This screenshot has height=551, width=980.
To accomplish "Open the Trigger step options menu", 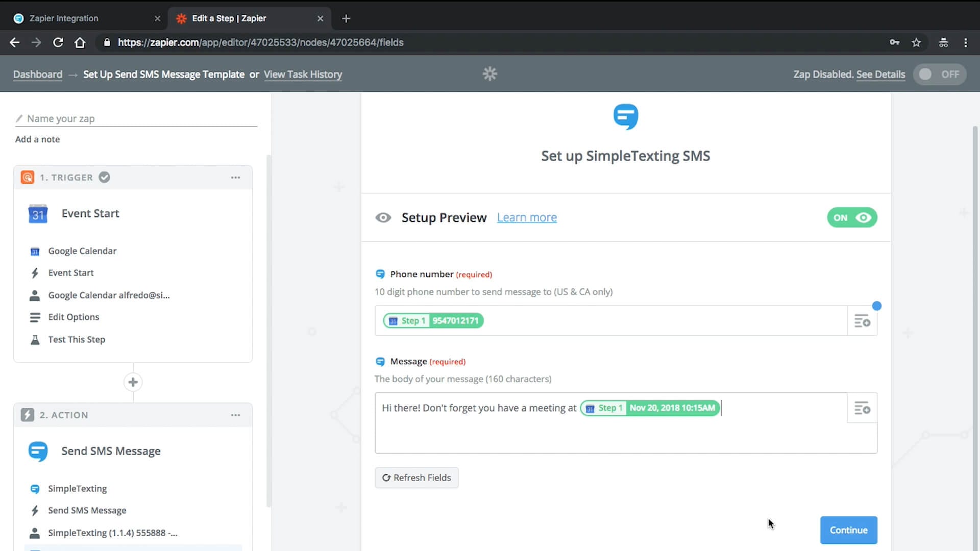I will point(235,178).
